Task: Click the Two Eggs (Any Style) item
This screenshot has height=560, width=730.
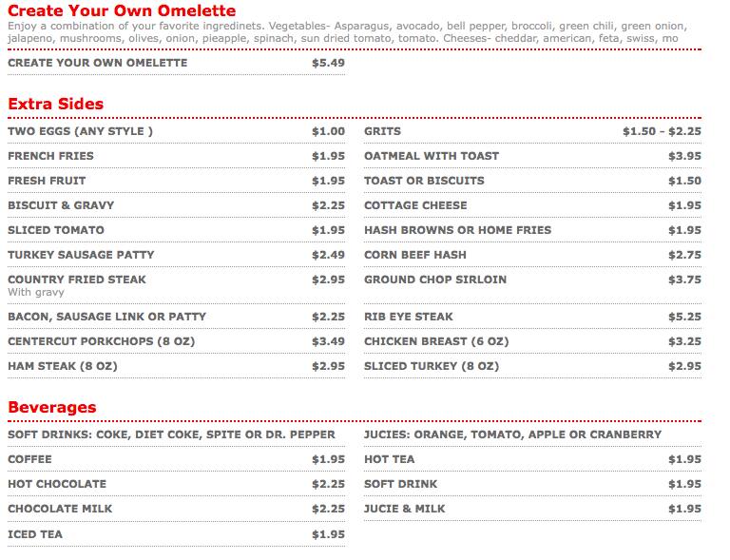Action: point(80,131)
